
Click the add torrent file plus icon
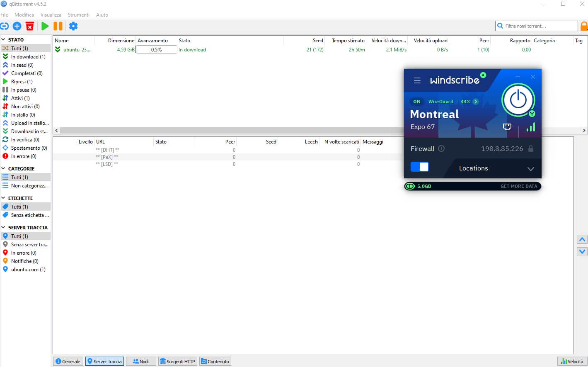17,26
